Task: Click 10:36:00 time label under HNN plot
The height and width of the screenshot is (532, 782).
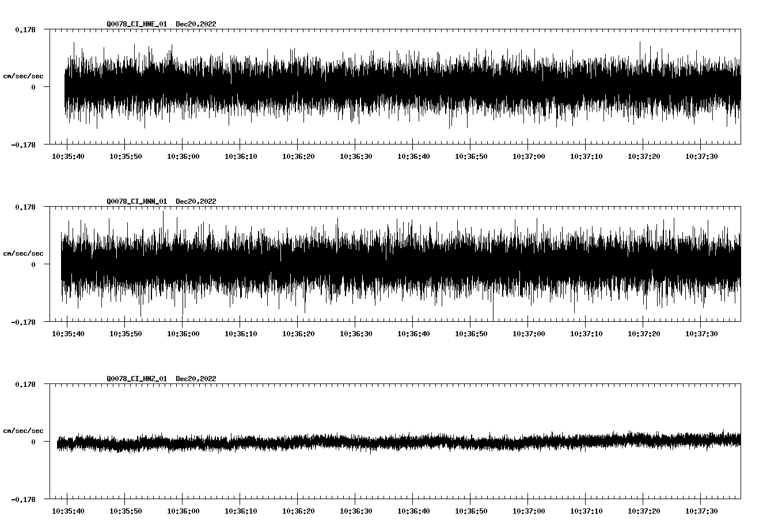Action: tap(183, 334)
